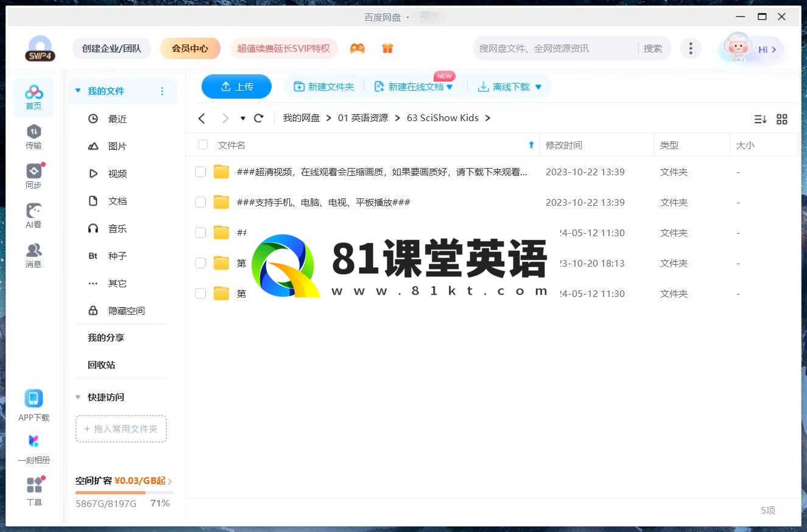Open 我的文件 three-dot options
Screen dimensions: 807x532
pos(162,91)
